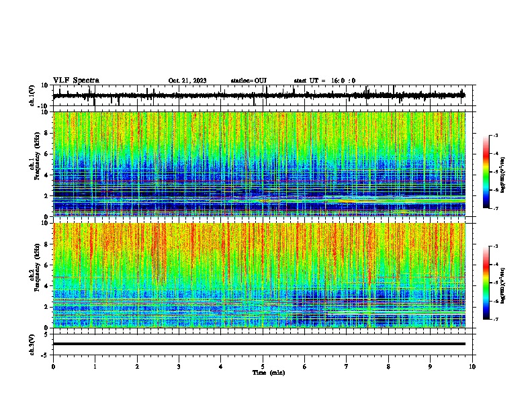Click the "-7" label on ch.2 color bar
Viewport: 532px width, 411px height.
coord(495,319)
